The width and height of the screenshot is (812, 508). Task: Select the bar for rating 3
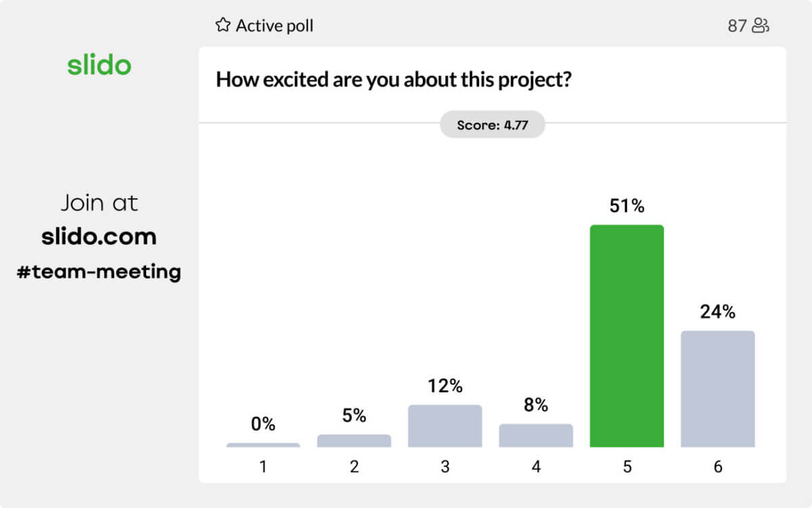tap(445, 426)
